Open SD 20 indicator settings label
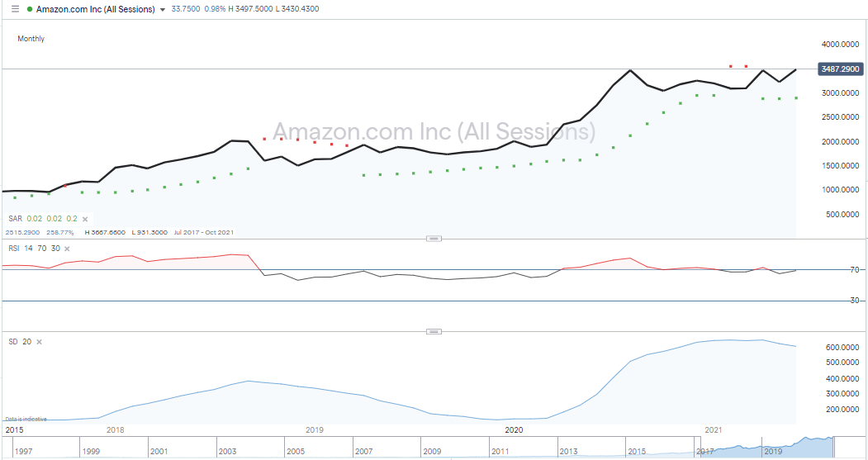 coord(20,342)
